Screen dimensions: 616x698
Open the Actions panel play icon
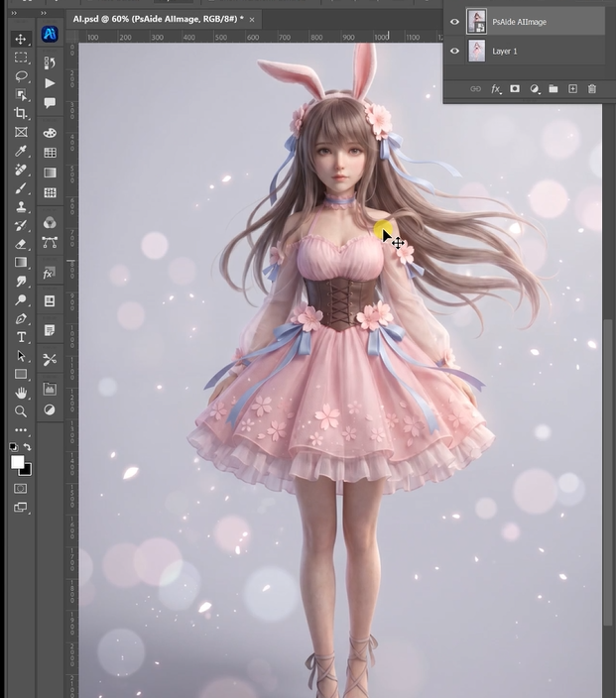point(50,83)
